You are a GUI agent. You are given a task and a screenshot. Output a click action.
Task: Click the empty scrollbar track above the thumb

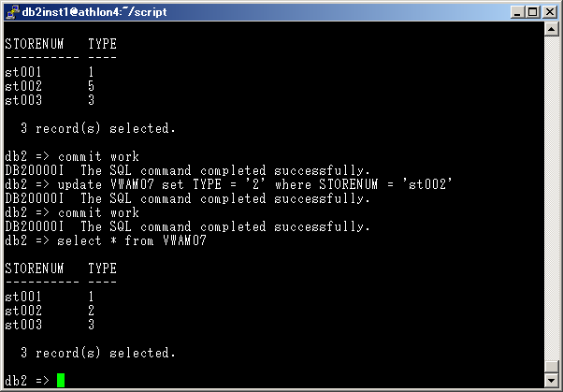click(x=551, y=187)
